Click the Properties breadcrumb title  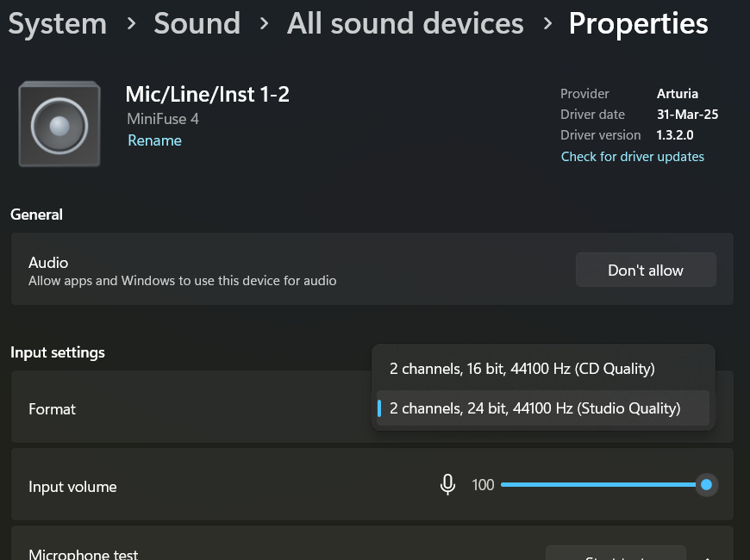point(638,23)
